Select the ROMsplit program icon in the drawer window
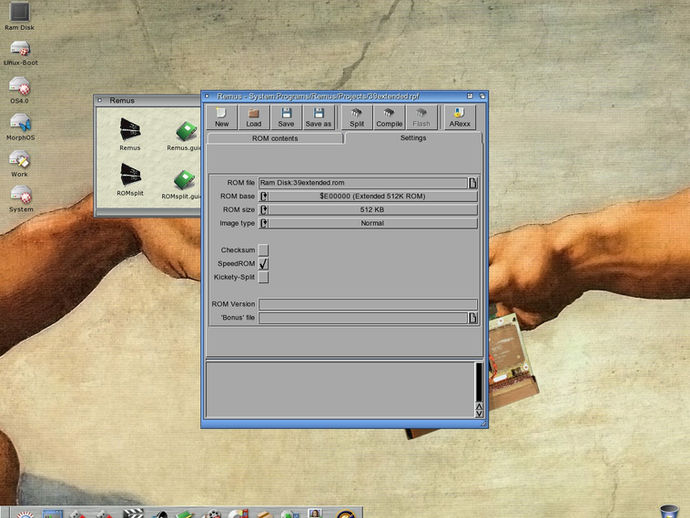 click(x=130, y=180)
